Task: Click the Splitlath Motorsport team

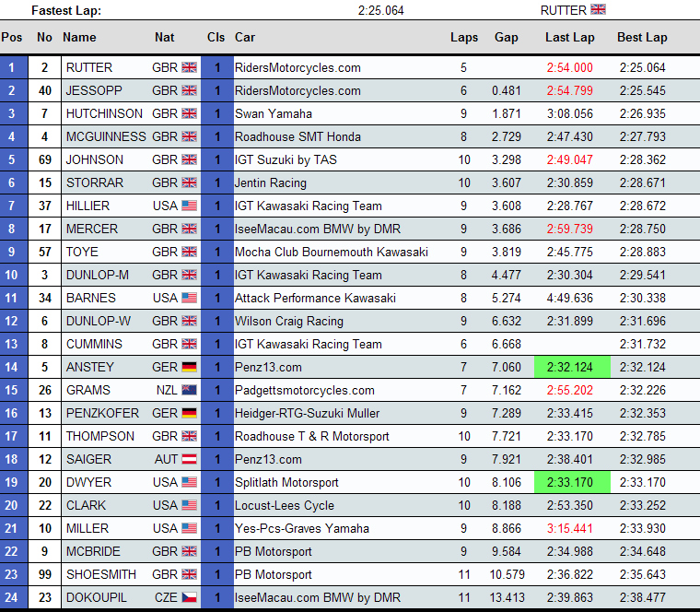Action: 286,482
